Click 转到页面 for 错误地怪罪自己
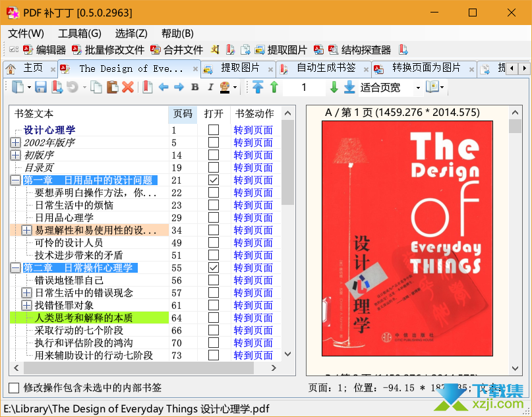532x417 pixels. tap(253, 281)
